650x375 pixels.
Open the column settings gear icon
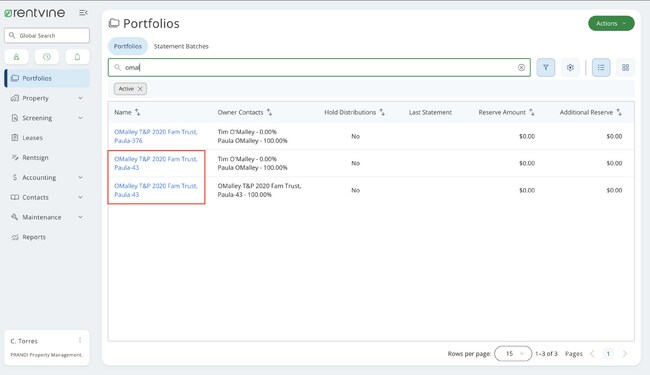coord(570,68)
